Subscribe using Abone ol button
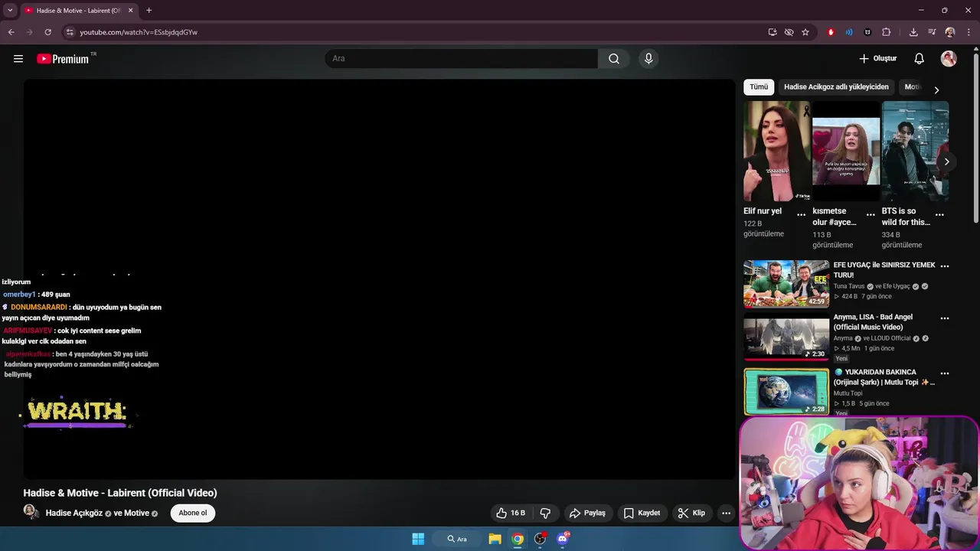 [193, 513]
